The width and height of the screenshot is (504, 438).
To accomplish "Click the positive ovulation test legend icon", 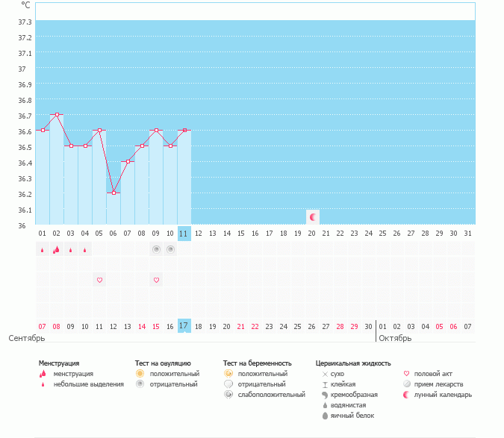I will 140,373.
